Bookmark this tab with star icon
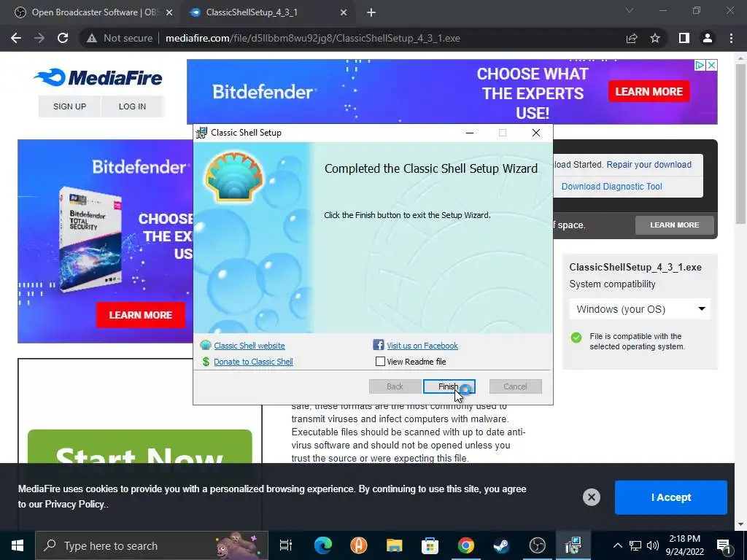The image size is (747, 560). point(655,38)
